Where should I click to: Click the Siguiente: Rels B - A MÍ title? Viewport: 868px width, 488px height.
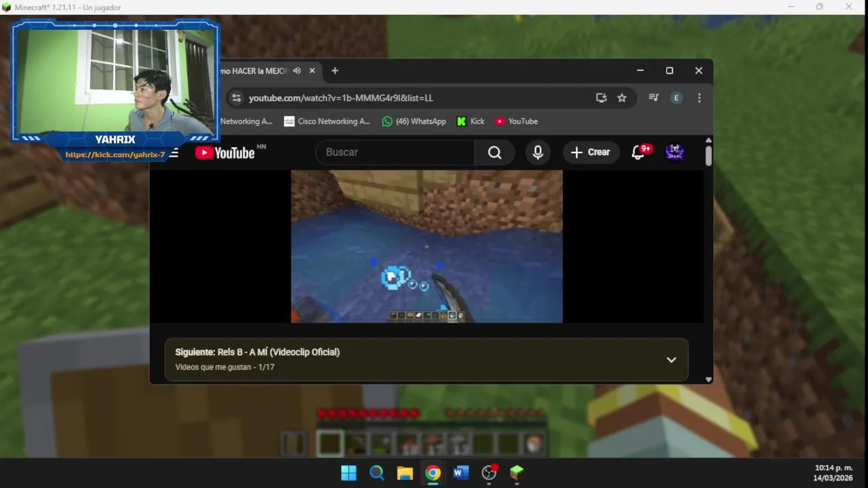pyautogui.click(x=258, y=352)
